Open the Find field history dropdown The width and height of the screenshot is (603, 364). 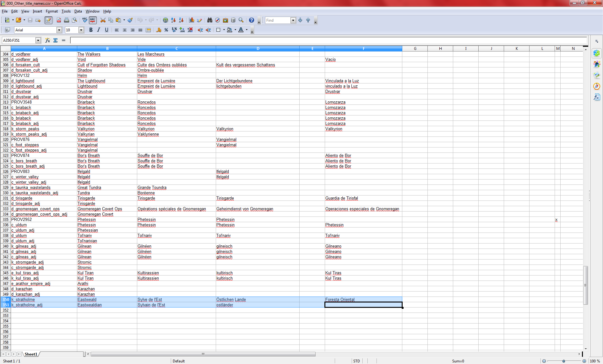pos(293,20)
